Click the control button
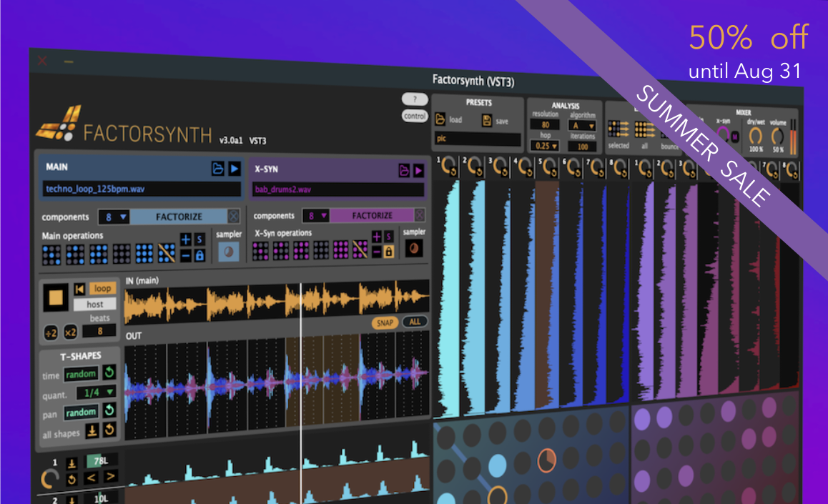This screenshot has height=504, width=828. click(415, 116)
